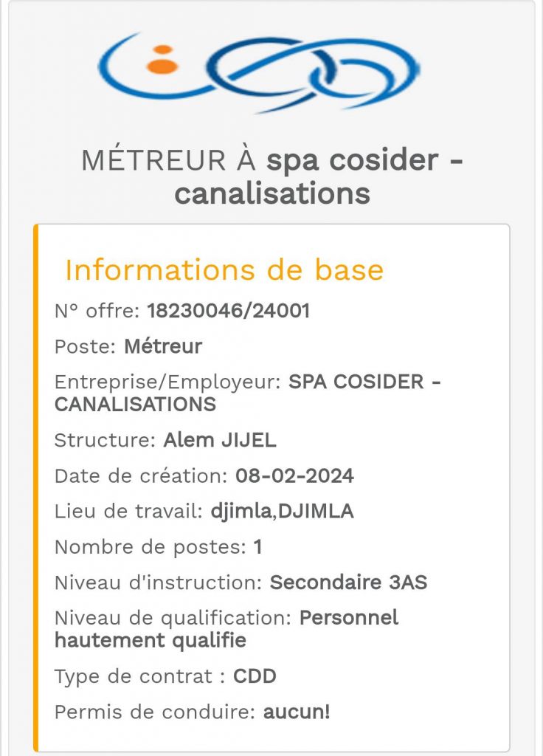Click the instruction level 'Secondaire 3AS'
The height and width of the screenshot is (756, 543).
click(348, 583)
